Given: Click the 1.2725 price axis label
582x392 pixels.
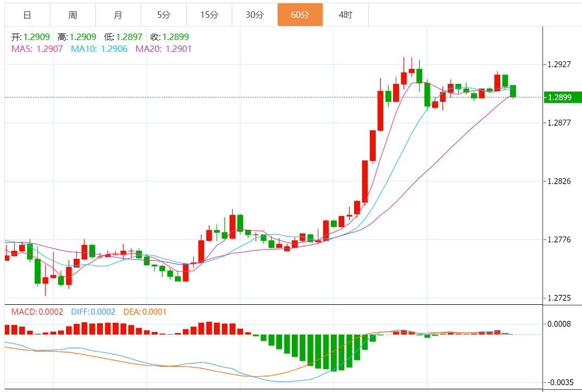Looking at the screenshot, I should coord(559,298).
